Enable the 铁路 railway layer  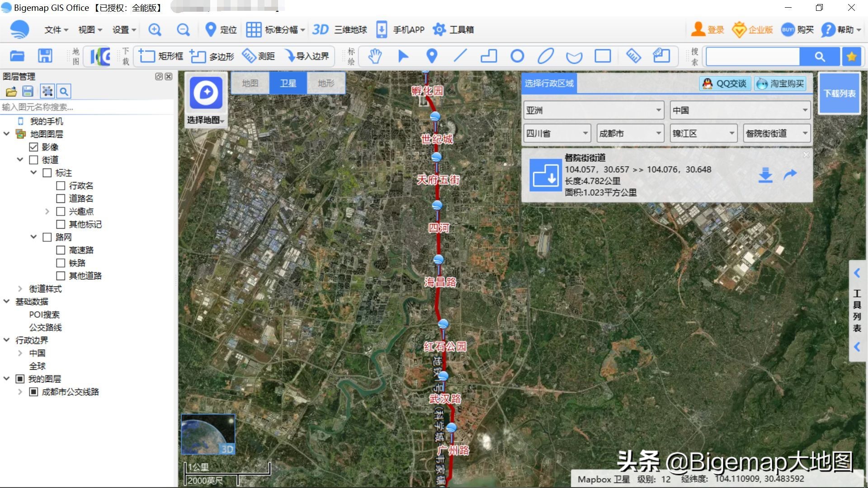[x=61, y=263]
